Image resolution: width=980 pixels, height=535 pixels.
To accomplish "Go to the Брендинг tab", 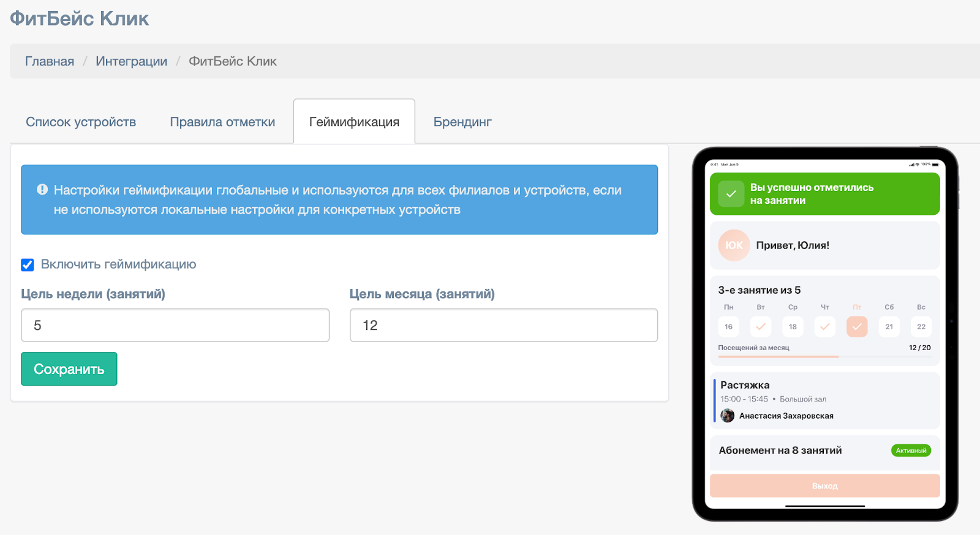I will point(462,122).
